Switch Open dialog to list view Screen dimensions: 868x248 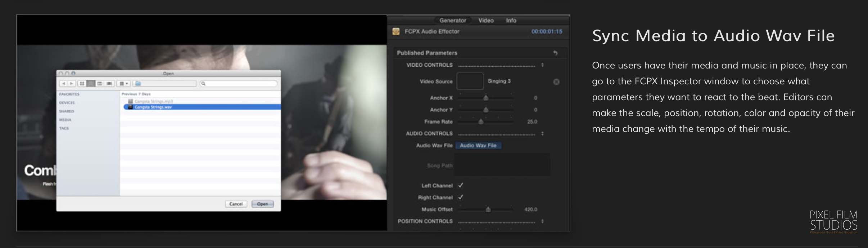pyautogui.click(x=91, y=84)
